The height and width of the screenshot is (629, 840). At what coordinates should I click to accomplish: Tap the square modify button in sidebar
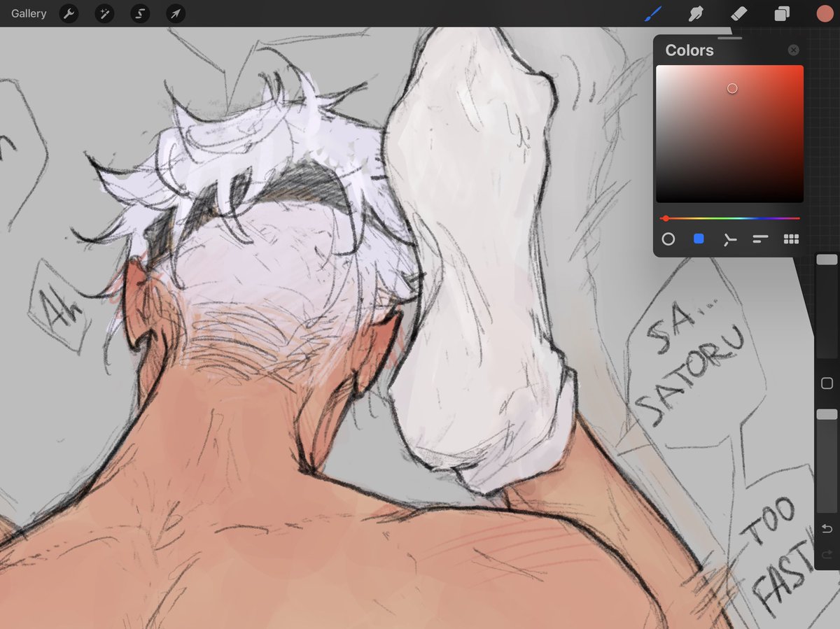pyautogui.click(x=827, y=383)
